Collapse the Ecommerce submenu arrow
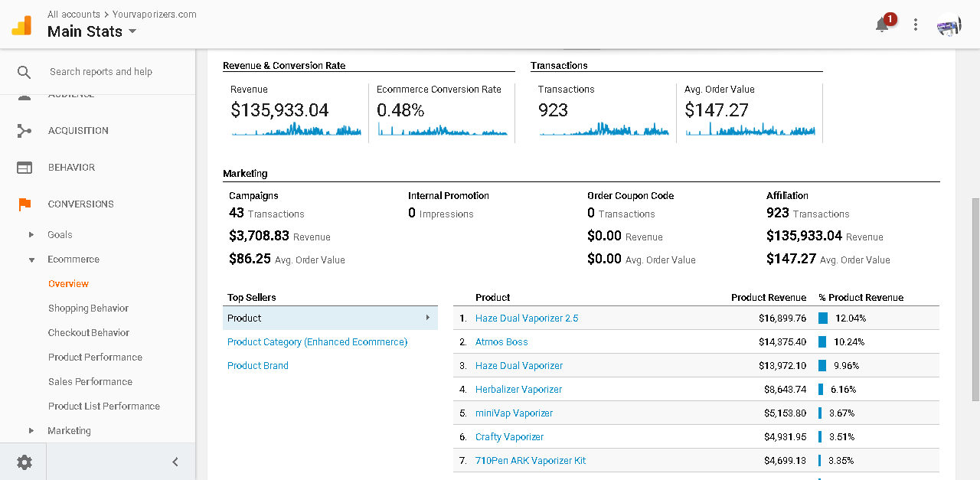The image size is (980, 480). 31,260
